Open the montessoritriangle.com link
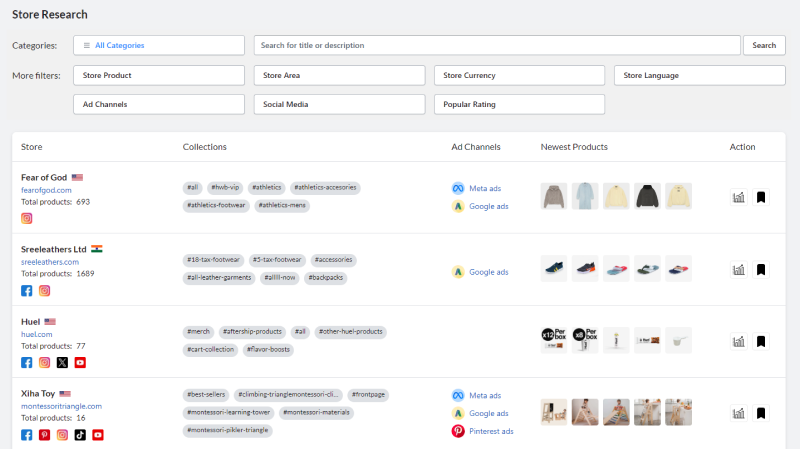The width and height of the screenshot is (800, 449). click(61, 406)
